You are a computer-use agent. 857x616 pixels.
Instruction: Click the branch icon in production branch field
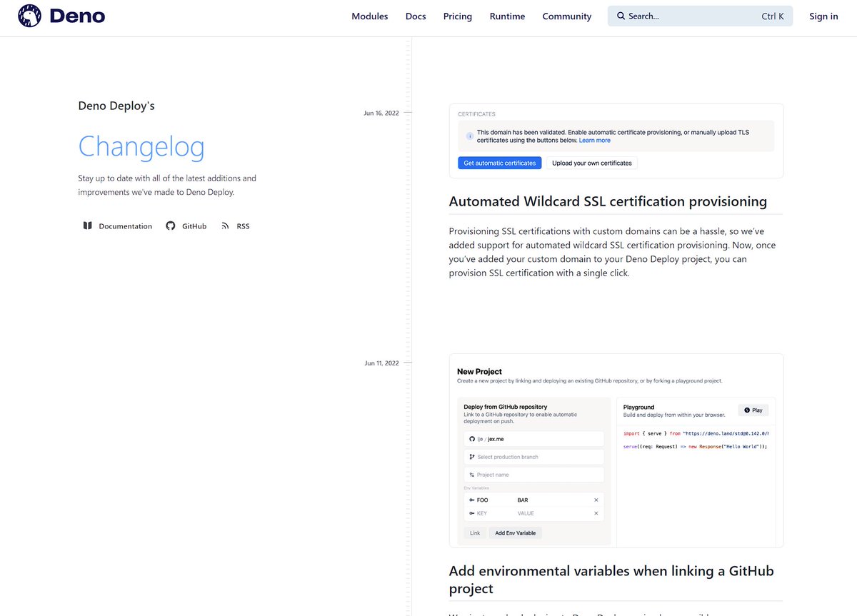click(471, 457)
